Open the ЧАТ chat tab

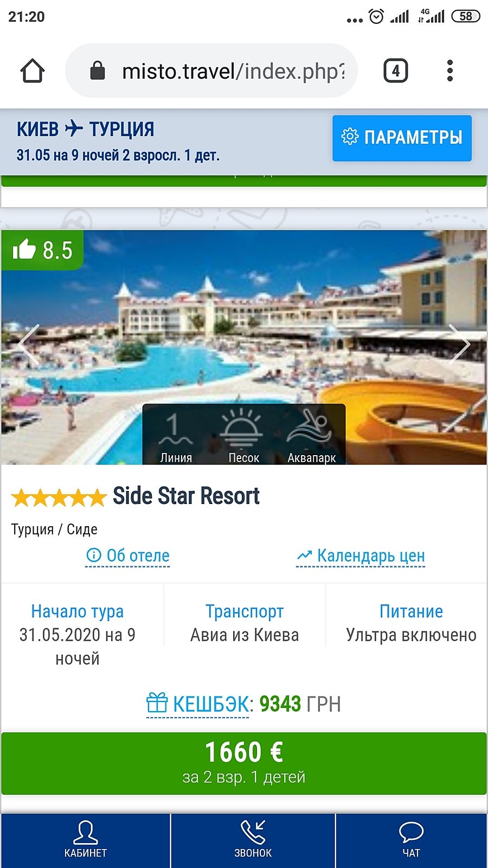[x=412, y=840]
